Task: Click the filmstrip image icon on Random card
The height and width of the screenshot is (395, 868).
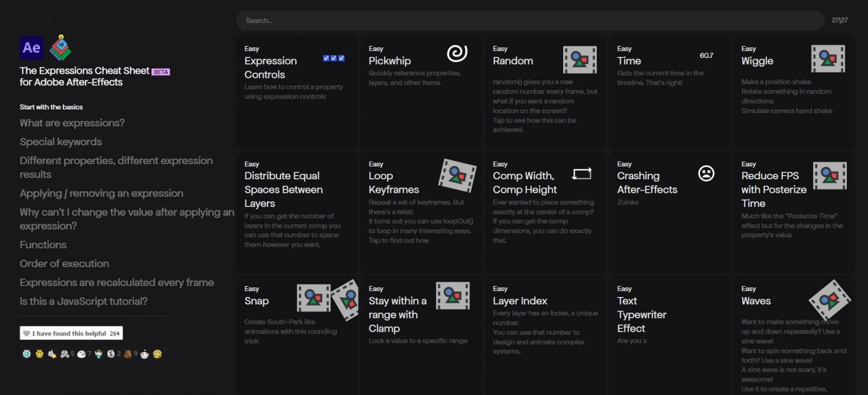Action: [x=580, y=60]
